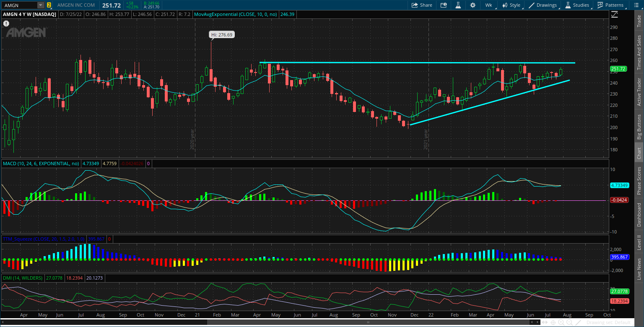Open the Drawing set: Default selector
The image size is (644, 327).
pos(608,322)
